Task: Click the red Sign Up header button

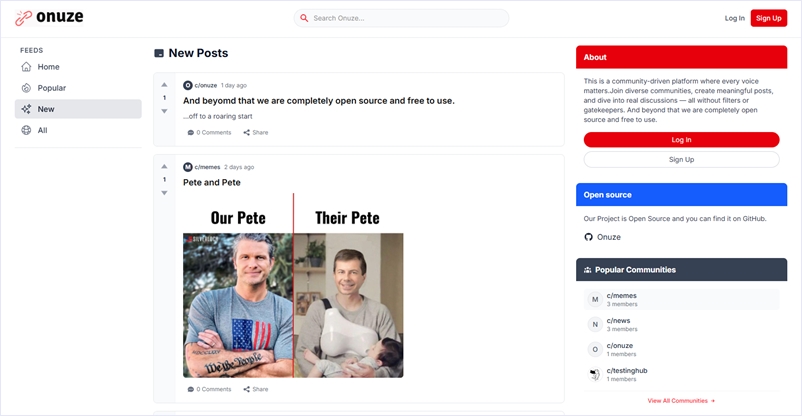Action: click(769, 18)
